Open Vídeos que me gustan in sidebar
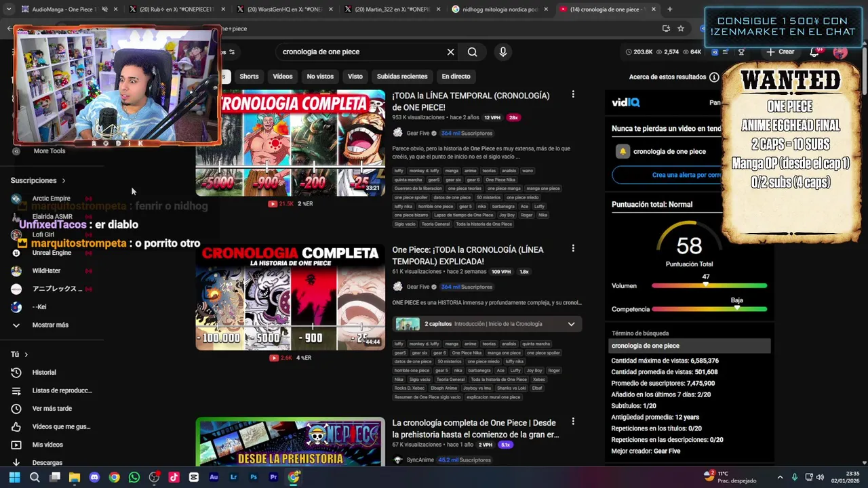This screenshot has width=868, height=488. tap(52, 426)
